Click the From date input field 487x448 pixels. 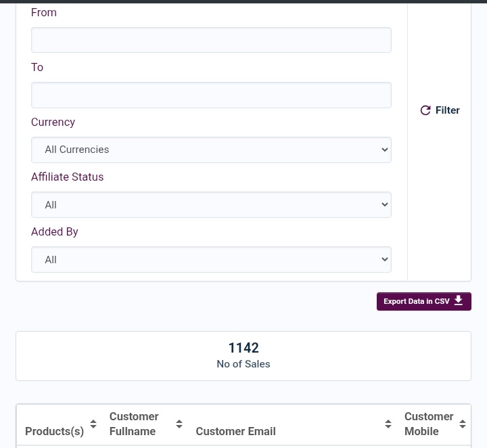tap(211, 40)
